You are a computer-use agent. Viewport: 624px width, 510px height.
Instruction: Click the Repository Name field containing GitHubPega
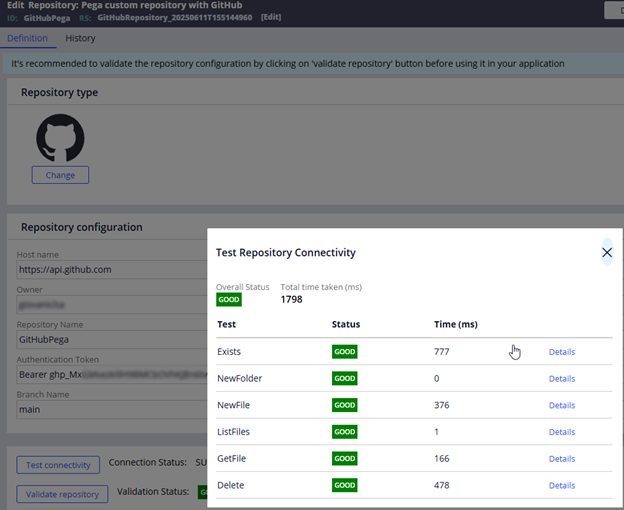[112, 340]
